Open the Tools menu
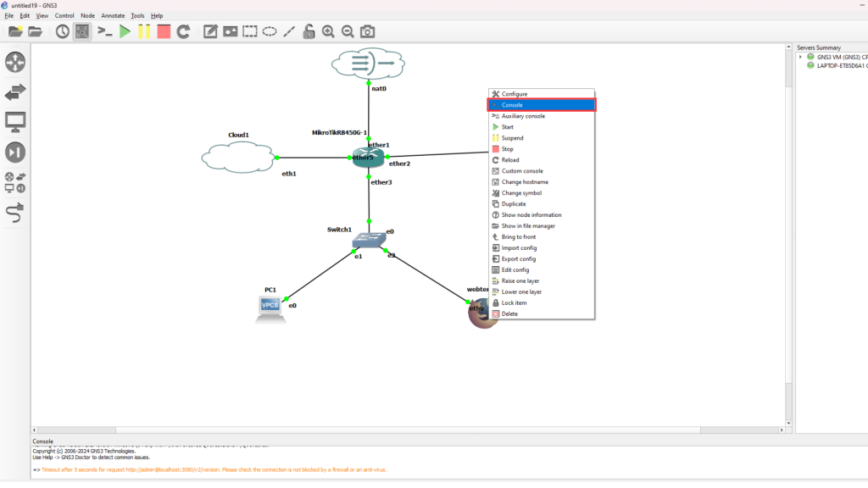Image resolution: width=868 pixels, height=488 pixels. tap(137, 16)
